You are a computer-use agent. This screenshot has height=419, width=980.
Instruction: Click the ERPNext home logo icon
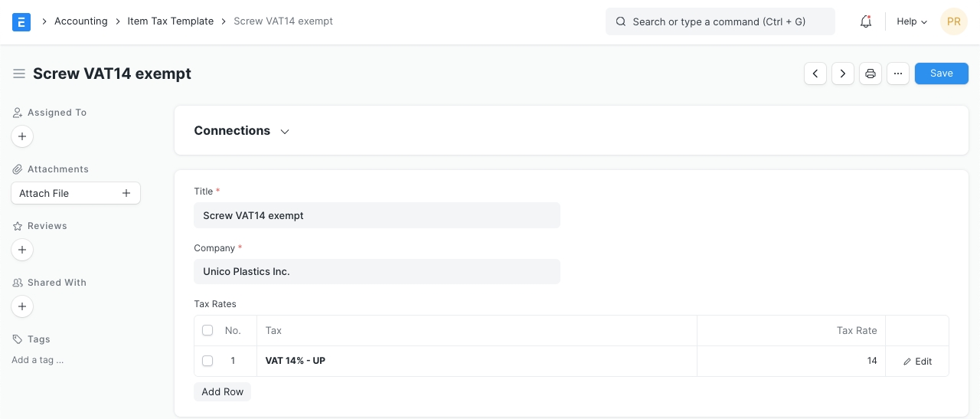click(21, 21)
